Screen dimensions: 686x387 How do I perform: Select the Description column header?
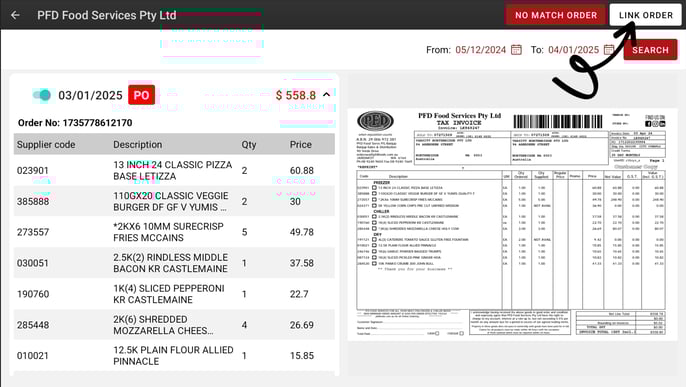point(137,144)
